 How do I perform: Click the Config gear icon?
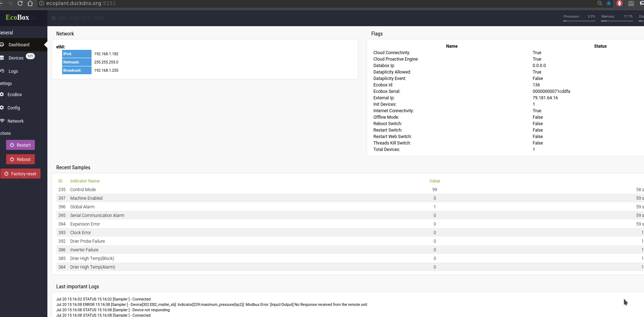(x=2, y=108)
